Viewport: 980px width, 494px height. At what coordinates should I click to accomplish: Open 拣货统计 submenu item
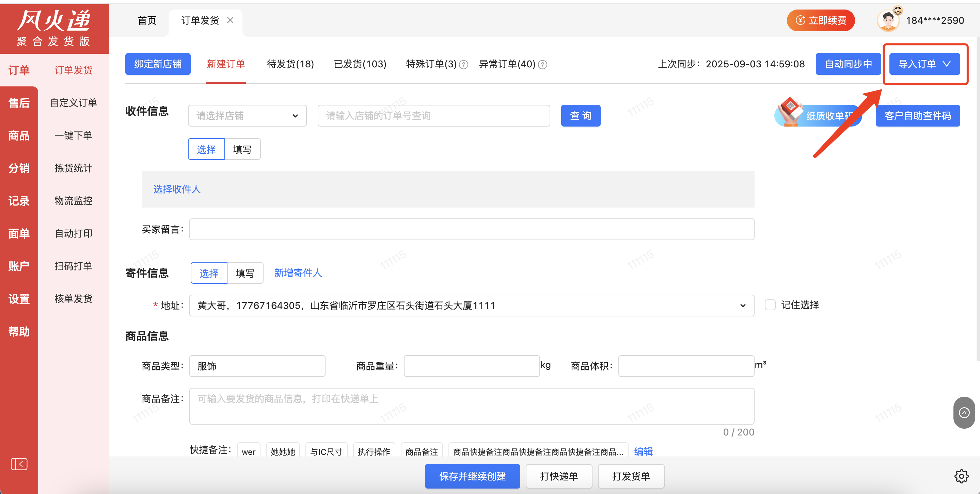click(74, 168)
